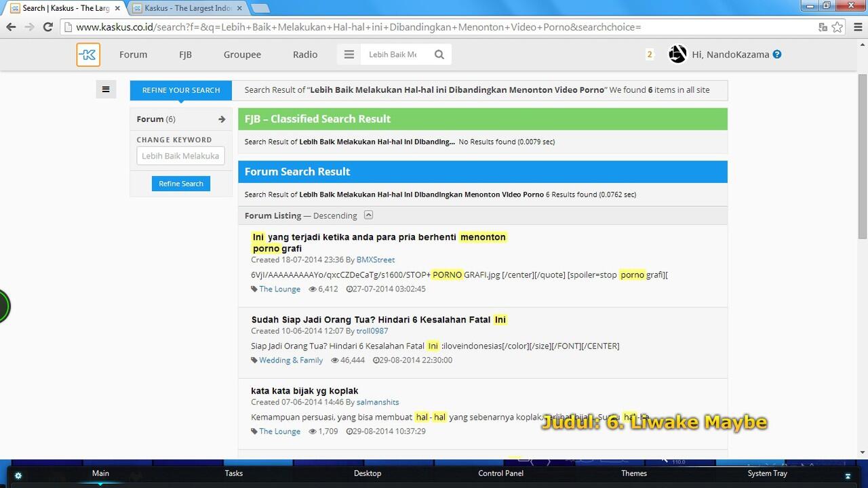868x488 pixels.
Task: Click the NandoKazama user avatar
Action: tap(677, 54)
